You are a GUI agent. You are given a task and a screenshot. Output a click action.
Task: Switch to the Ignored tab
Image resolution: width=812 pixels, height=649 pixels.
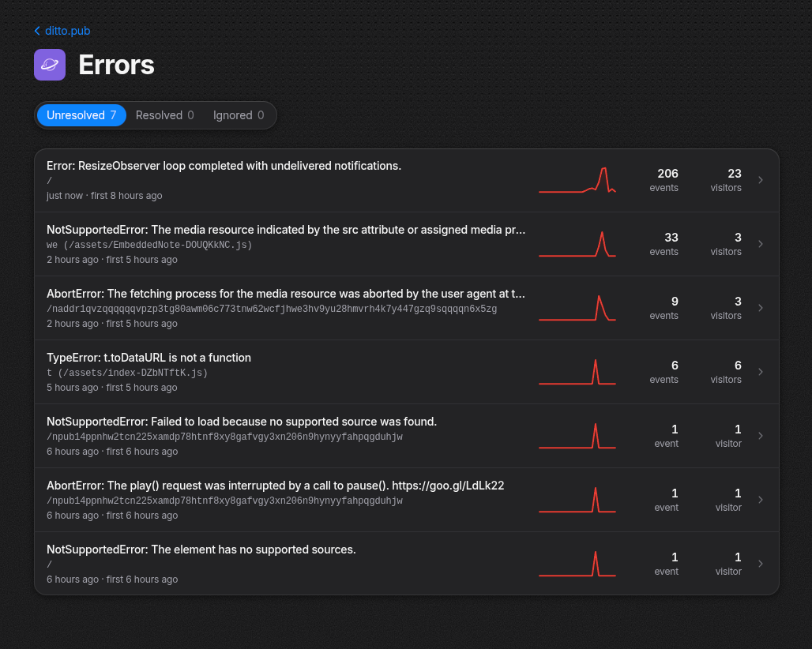point(239,115)
